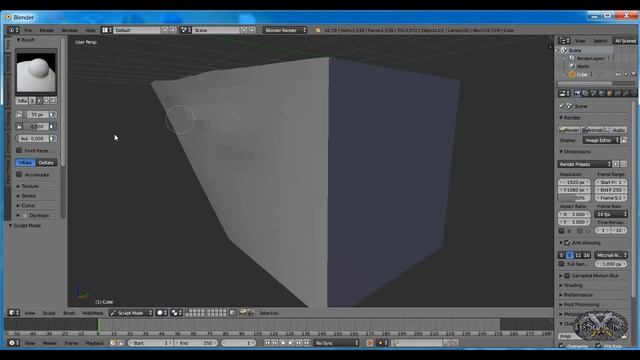Click the brush Radius value field
Viewport: 640px width, 360px height.
[37, 115]
